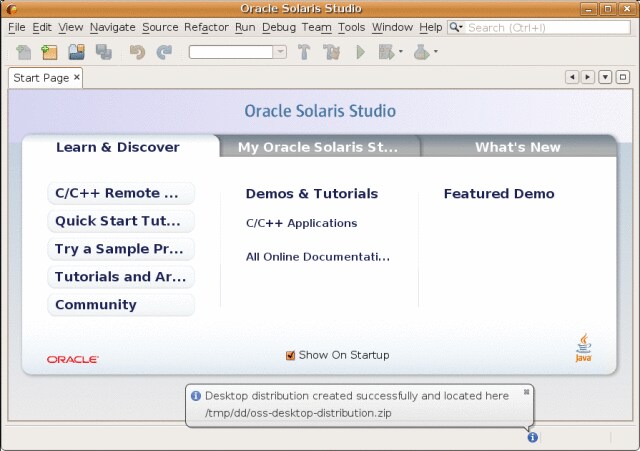
Task: Click the Build Project hammer icon
Action: click(305, 52)
